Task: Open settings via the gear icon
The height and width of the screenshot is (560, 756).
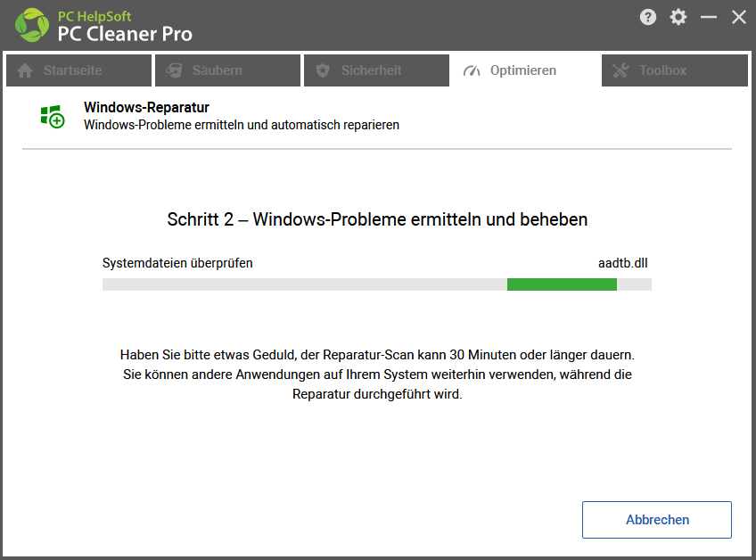Action: point(678,17)
